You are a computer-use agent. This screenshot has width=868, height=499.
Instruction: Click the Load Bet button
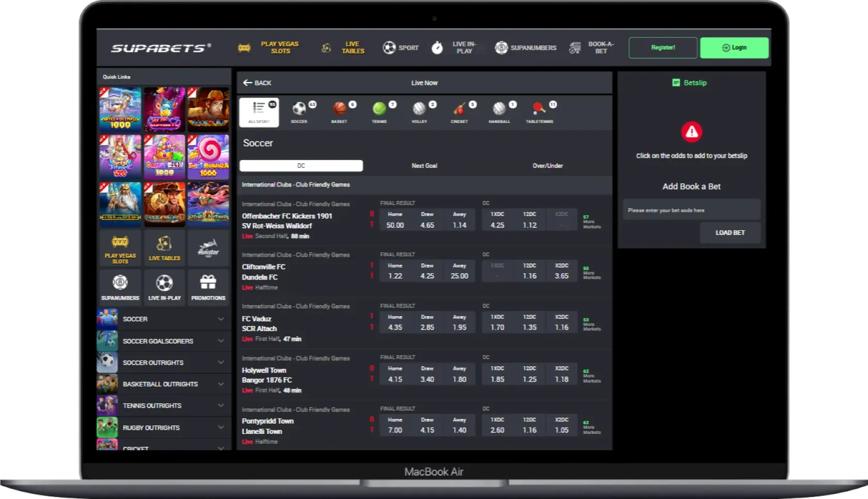pyautogui.click(x=730, y=233)
